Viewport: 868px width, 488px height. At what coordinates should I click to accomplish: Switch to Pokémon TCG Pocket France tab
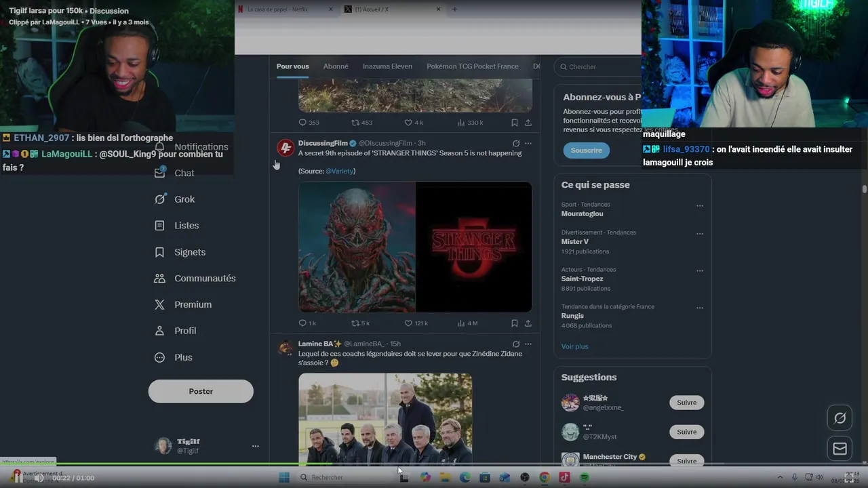pyautogui.click(x=473, y=66)
